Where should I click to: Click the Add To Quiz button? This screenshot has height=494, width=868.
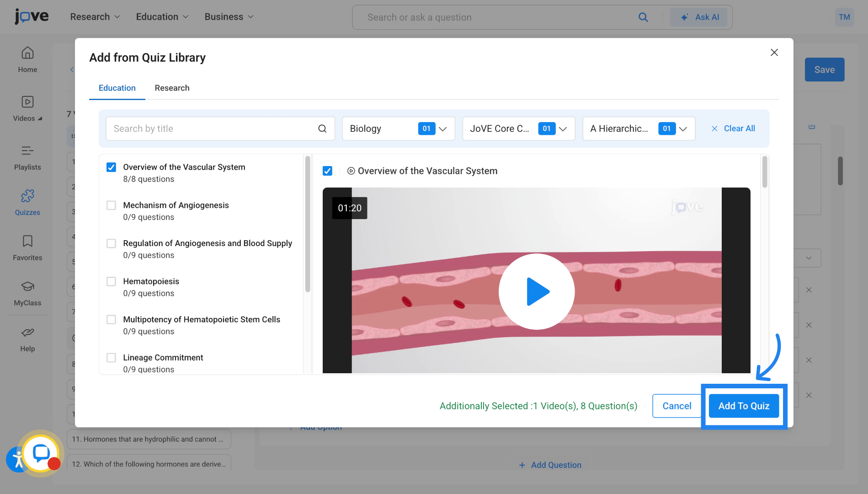coord(744,406)
